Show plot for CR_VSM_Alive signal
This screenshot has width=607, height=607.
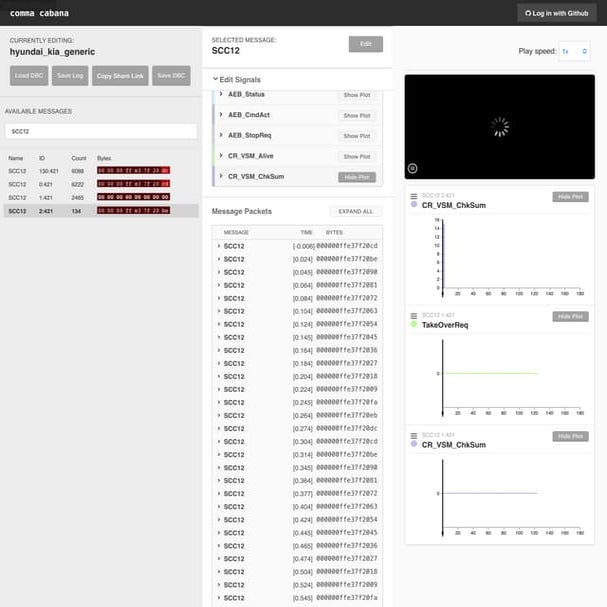pyautogui.click(x=357, y=156)
